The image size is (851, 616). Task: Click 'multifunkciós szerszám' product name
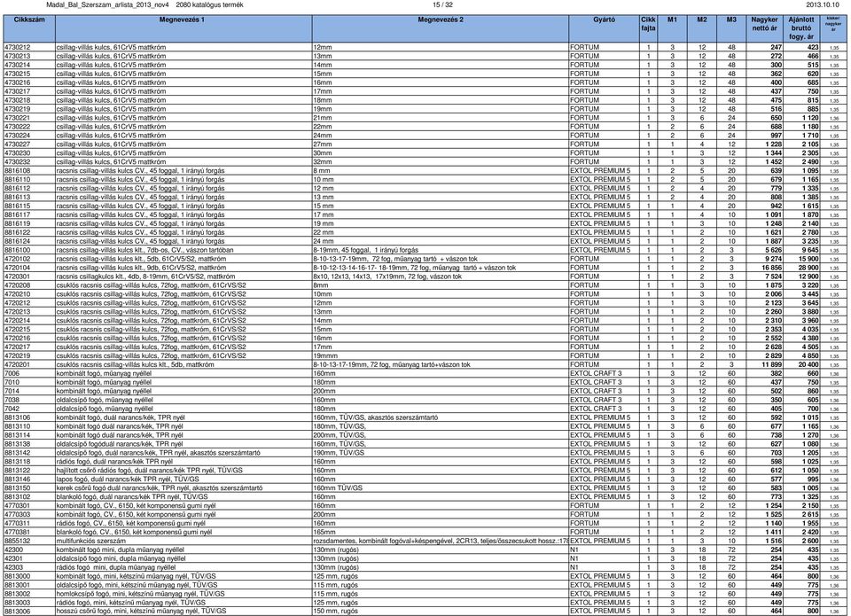pyautogui.click(x=90, y=541)
